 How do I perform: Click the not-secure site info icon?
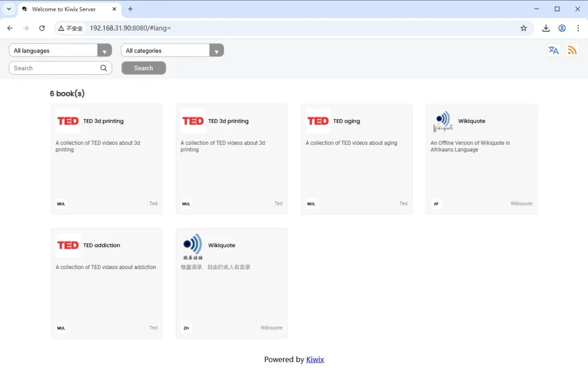(71, 28)
